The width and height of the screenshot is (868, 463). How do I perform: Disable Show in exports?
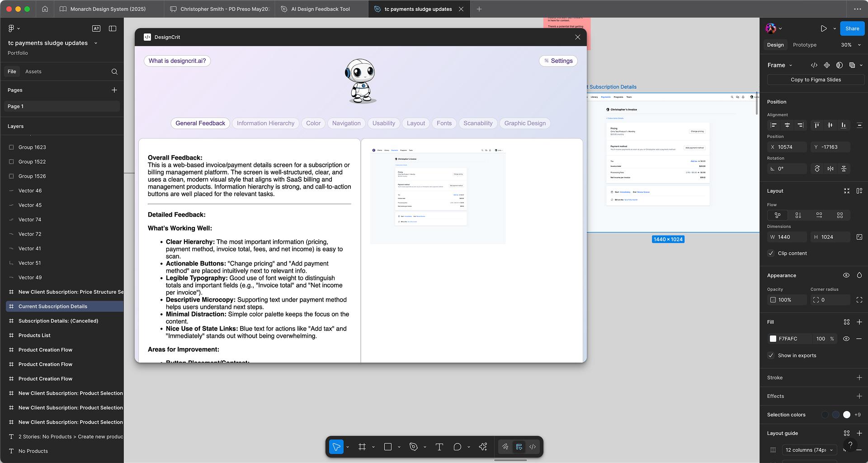(771, 356)
